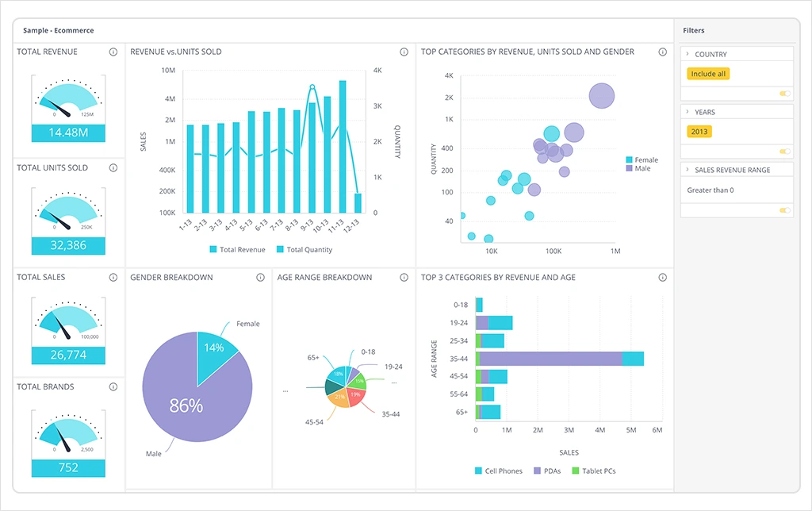The height and width of the screenshot is (511, 812).
Task: Click the 86% Male pie slice
Action: [x=186, y=406]
